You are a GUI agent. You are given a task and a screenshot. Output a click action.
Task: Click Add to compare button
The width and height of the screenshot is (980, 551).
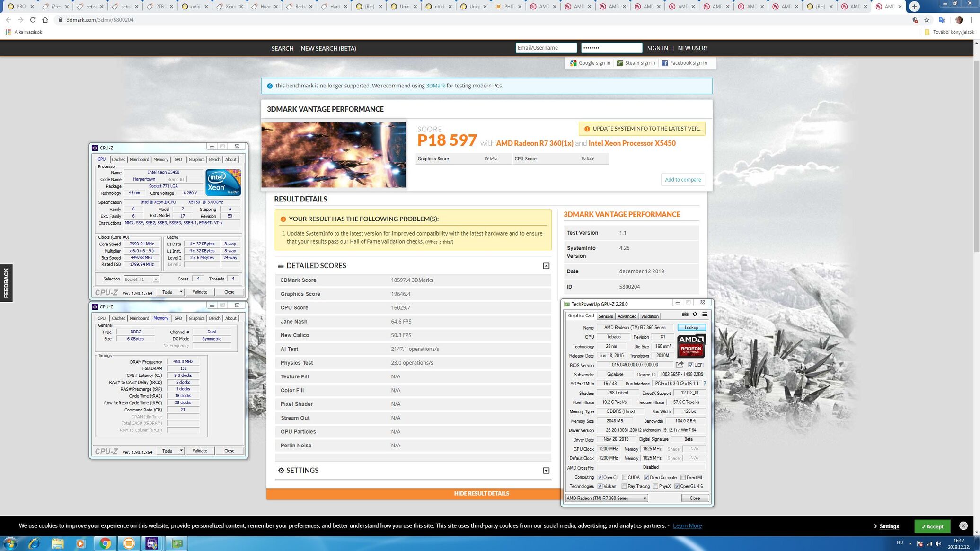[x=683, y=180]
